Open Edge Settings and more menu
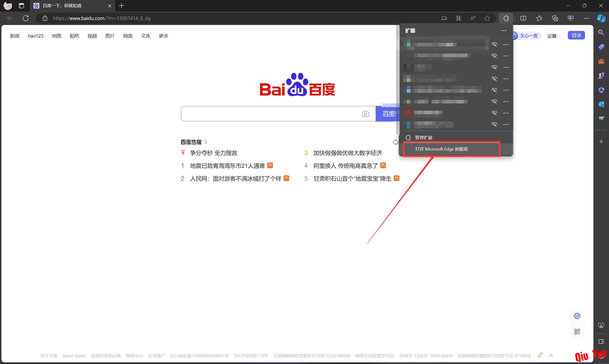The image size is (609, 364). pyautogui.click(x=586, y=18)
